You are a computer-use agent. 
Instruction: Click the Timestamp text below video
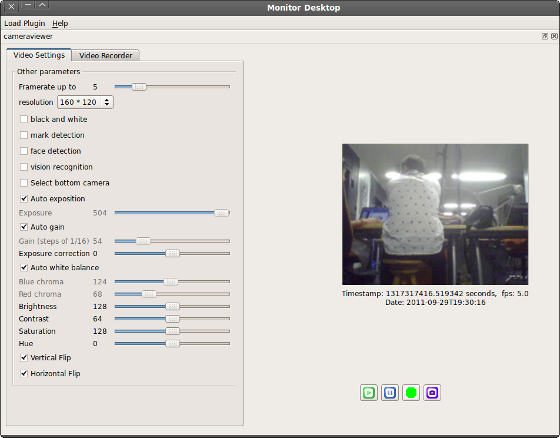pos(435,293)
